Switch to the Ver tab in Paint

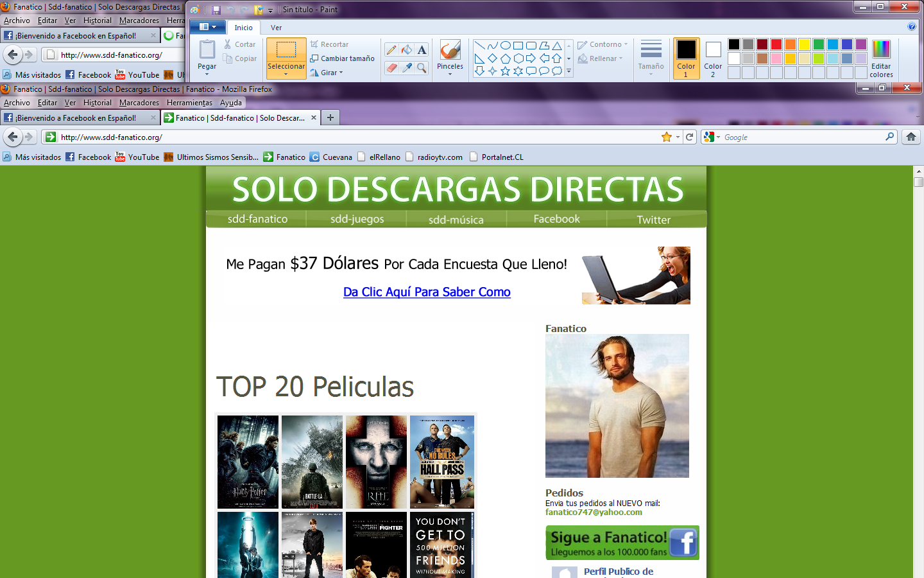276,28
